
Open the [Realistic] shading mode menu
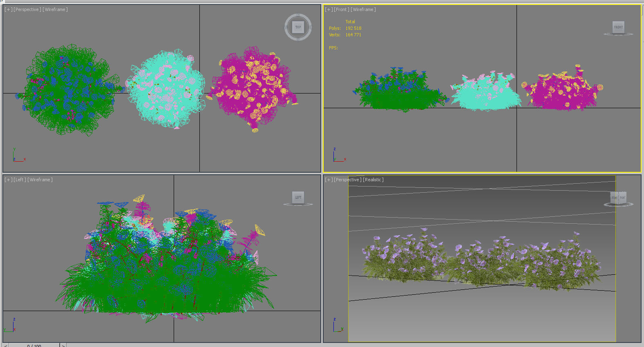click(x=373, y=180)
